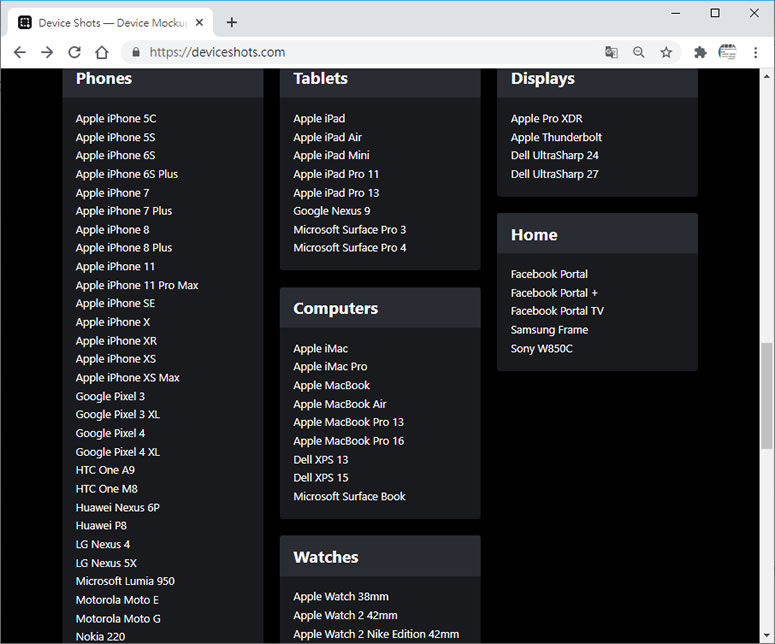Open the zoom magnifier icon in address bar
The height and width of the screenshot is (644, 775).
coord(639,52)
